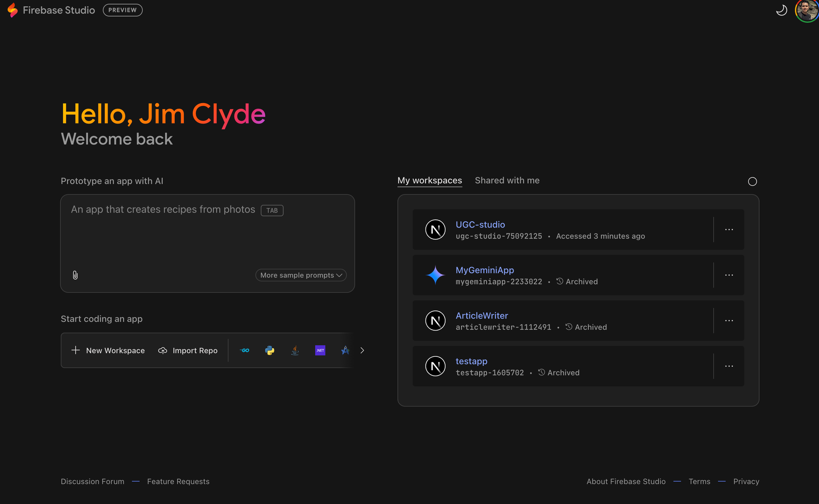819x504 pixels.
Task: Open the MyGeminiApp three-dot options menu
Action: 729,275
